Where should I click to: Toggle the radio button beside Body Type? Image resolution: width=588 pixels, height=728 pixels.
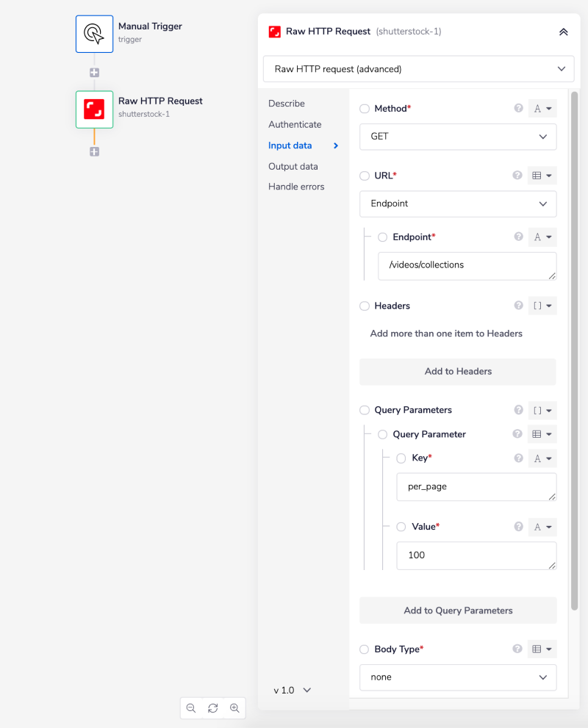click(365, 649)
